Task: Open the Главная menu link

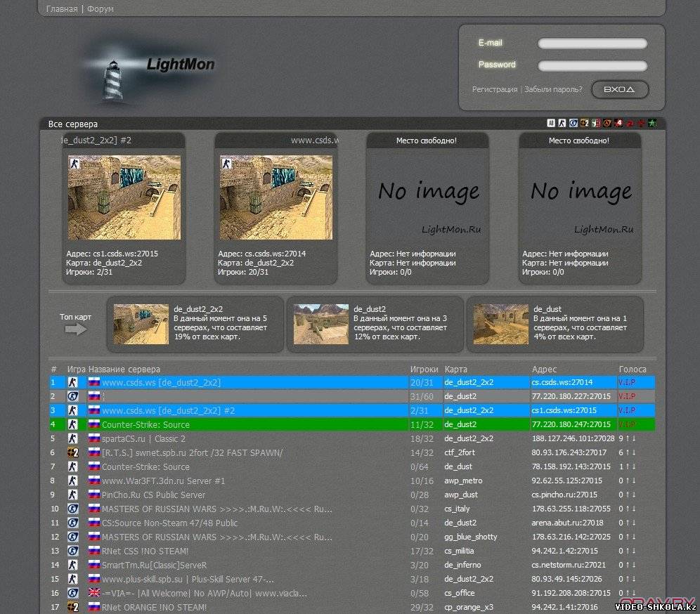Action: click(x=62, y=8)
